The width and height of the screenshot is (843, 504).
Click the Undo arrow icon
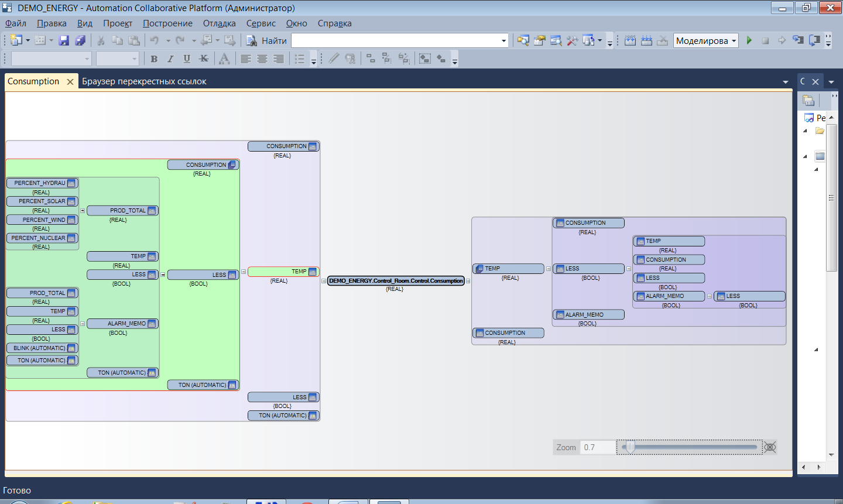click(x=155, y=40)
